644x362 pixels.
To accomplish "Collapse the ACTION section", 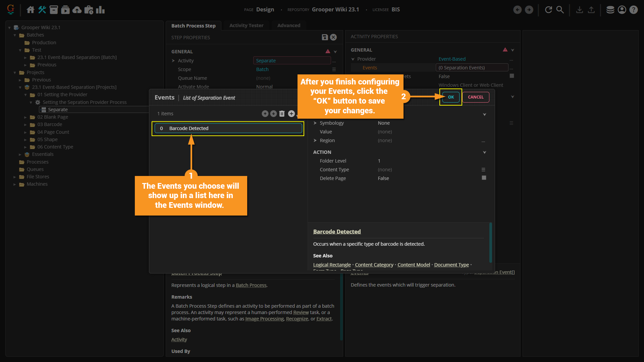I will (x=484, y=152).
